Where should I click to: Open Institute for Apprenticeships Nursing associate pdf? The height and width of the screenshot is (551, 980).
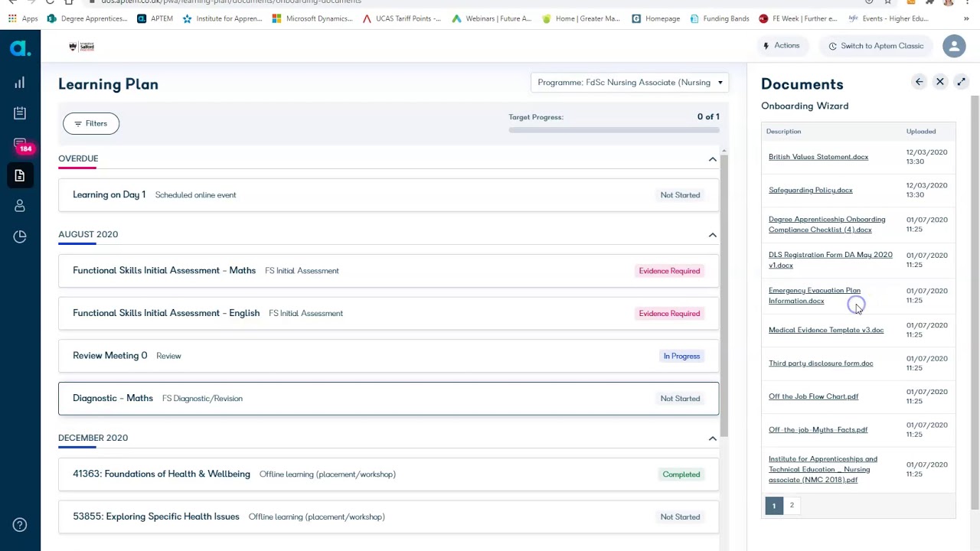pyautogui.click(x=823, y=469)
